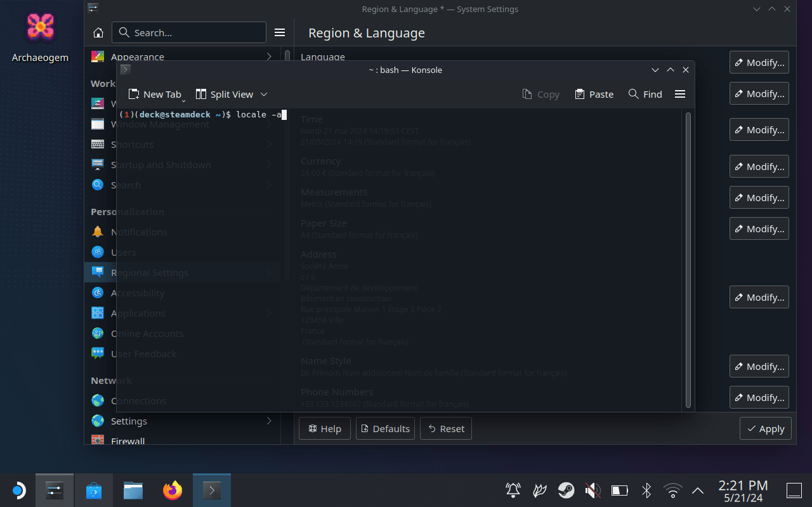Click Modify for the Time setting
Viewport: 812px width, 507px height.
tap(759, 129)
